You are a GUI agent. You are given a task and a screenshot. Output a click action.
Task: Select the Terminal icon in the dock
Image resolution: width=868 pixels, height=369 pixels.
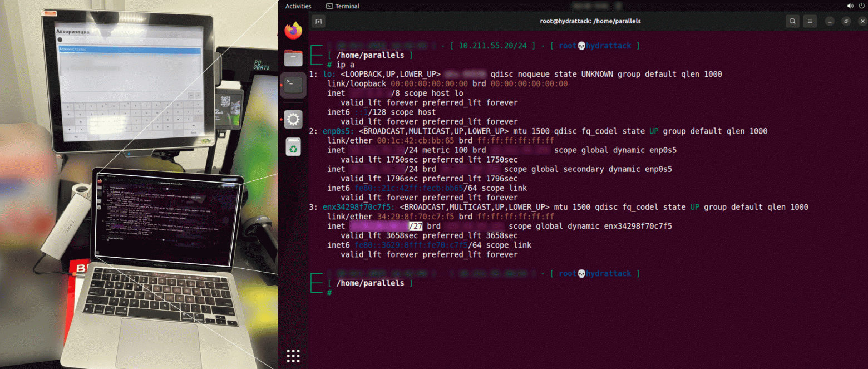293,85
